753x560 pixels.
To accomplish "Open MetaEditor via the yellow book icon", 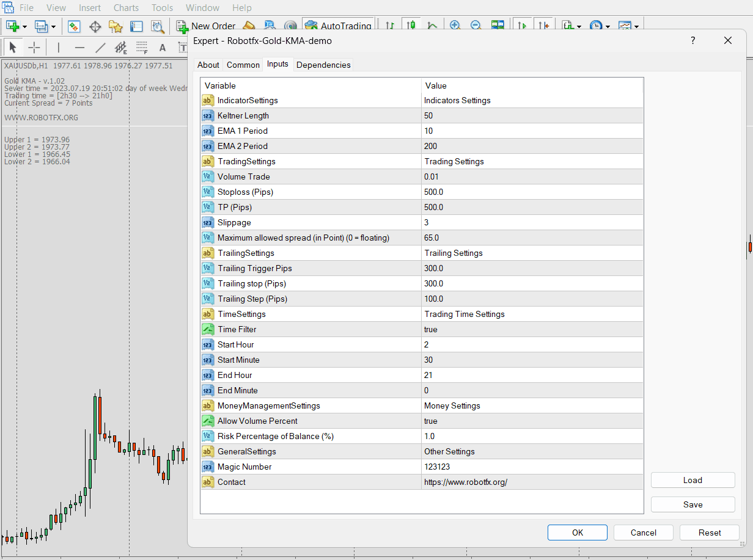I will (x=249, y=26).
